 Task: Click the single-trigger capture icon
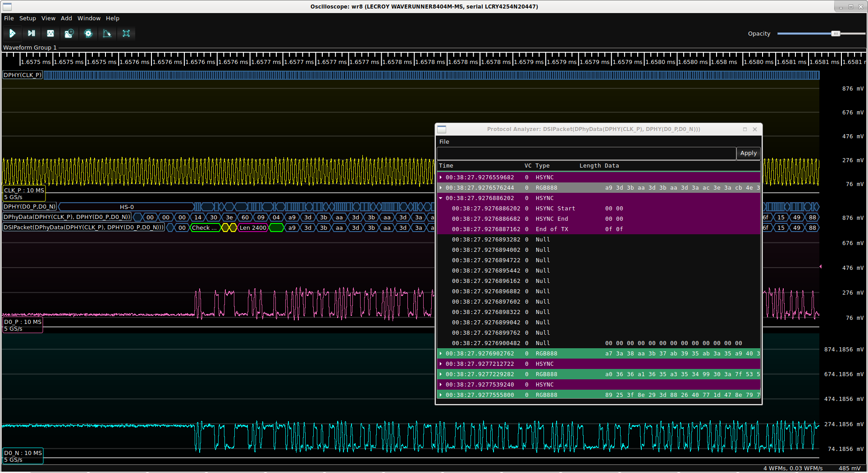(31, 33)
